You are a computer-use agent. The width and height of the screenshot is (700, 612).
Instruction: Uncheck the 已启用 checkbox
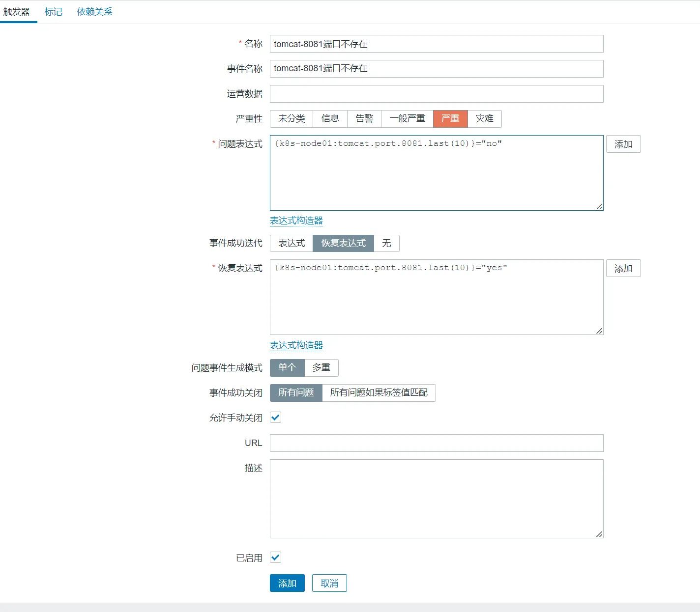276,557
